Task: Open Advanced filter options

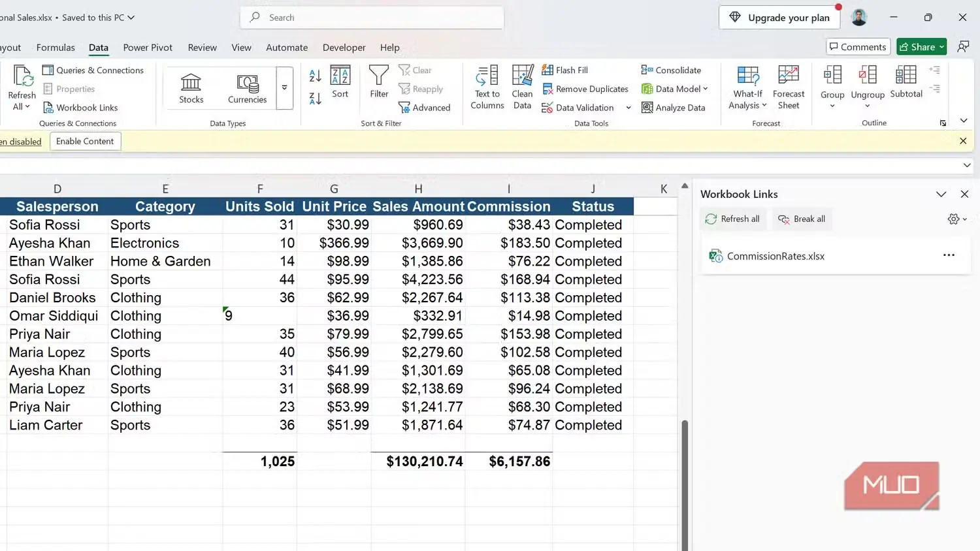Action: coord(425,108)
